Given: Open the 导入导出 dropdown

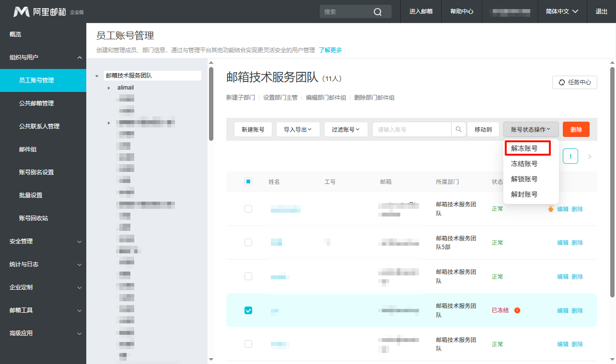Looking at the screenshot, I should click(298, 129).
